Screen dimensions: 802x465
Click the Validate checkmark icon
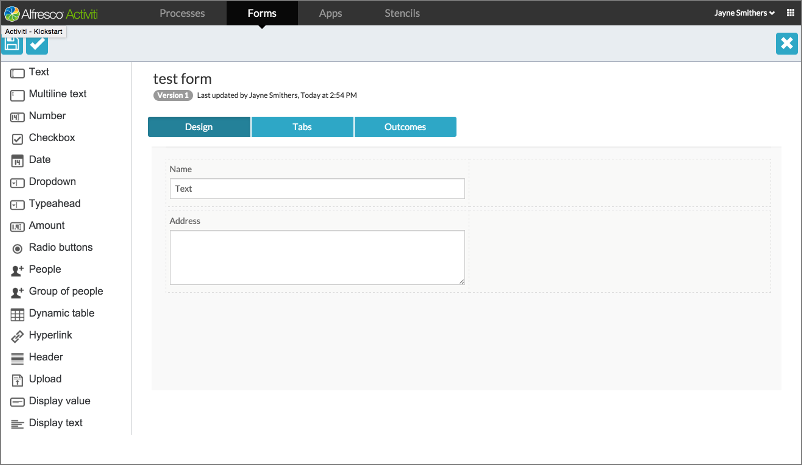pos(37,44)
